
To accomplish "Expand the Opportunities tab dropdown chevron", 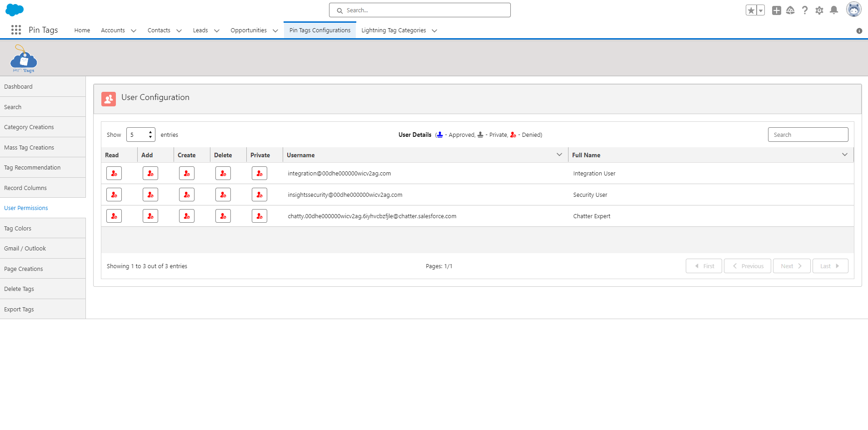I will 275,30.
